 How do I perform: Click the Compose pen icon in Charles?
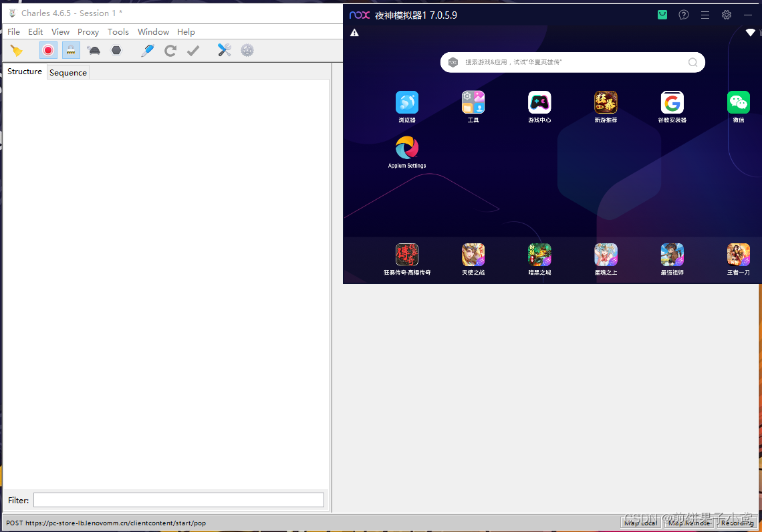148,51
